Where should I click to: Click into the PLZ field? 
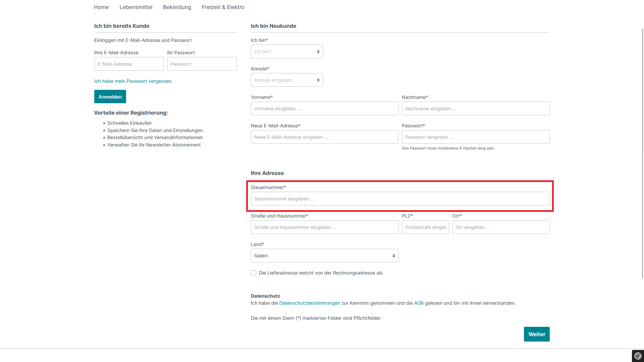point(425,227)
